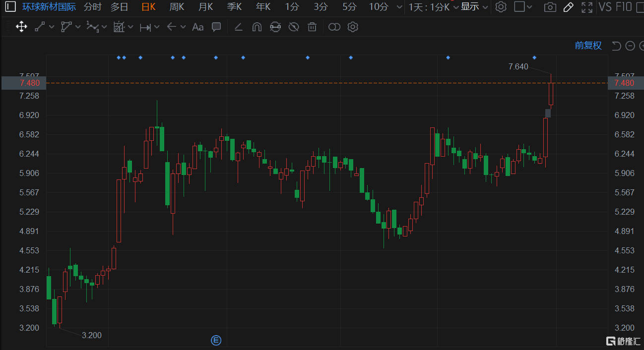Toggle the magnet snap drawing mode
The width and height of the screenshot is (644, 350).
click(257, 27)
